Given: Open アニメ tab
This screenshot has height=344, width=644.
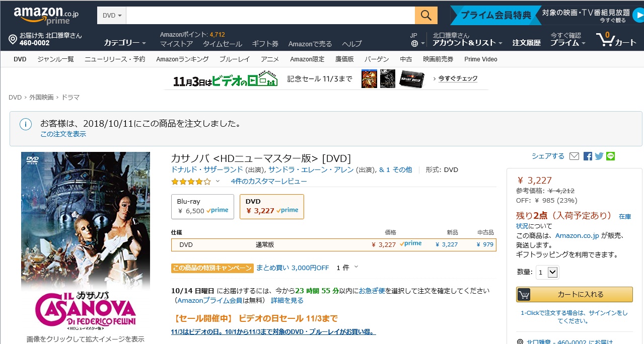Looking at the screenshot, I should click(x=270, y=59).
